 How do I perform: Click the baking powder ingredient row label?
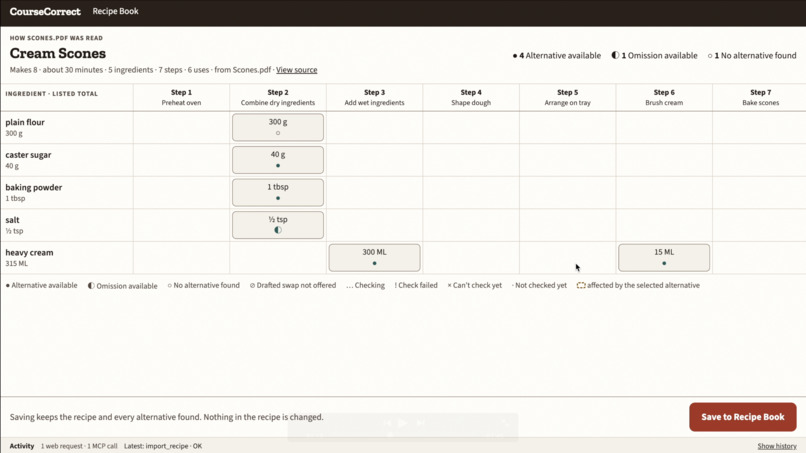click(67, 192)
